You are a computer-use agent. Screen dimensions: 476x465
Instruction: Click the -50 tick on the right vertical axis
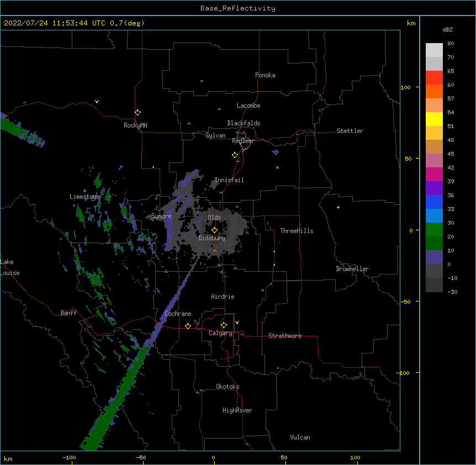pyautogui.click(x=405, y=302)
